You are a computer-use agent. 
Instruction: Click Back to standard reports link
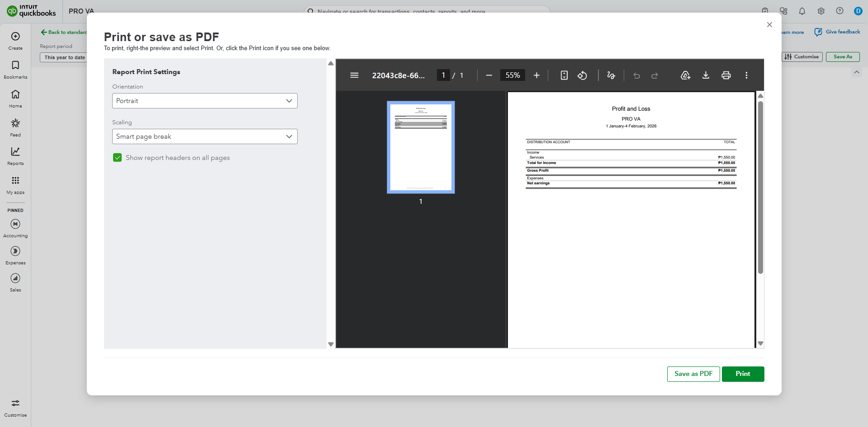point(64,32)
